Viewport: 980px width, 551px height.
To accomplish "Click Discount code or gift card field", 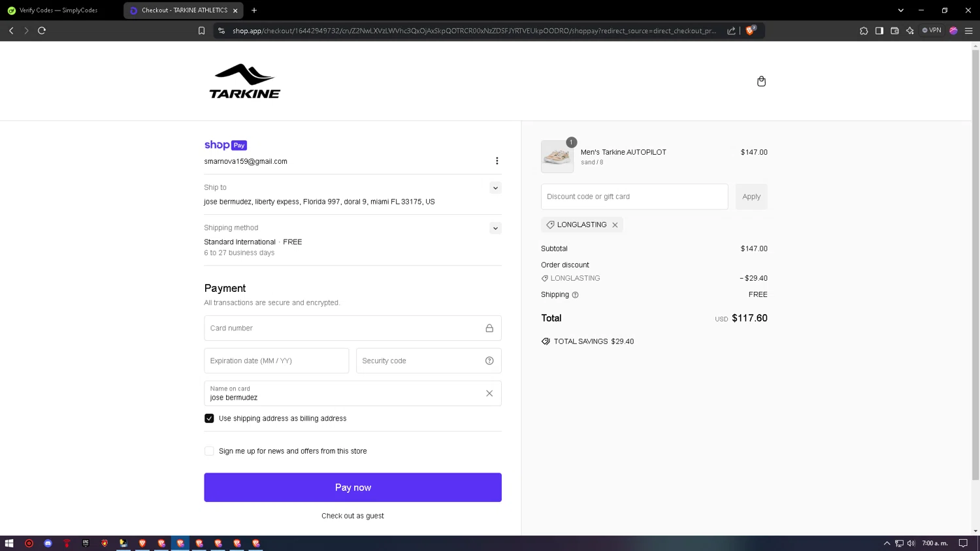I will coord(634,197).
